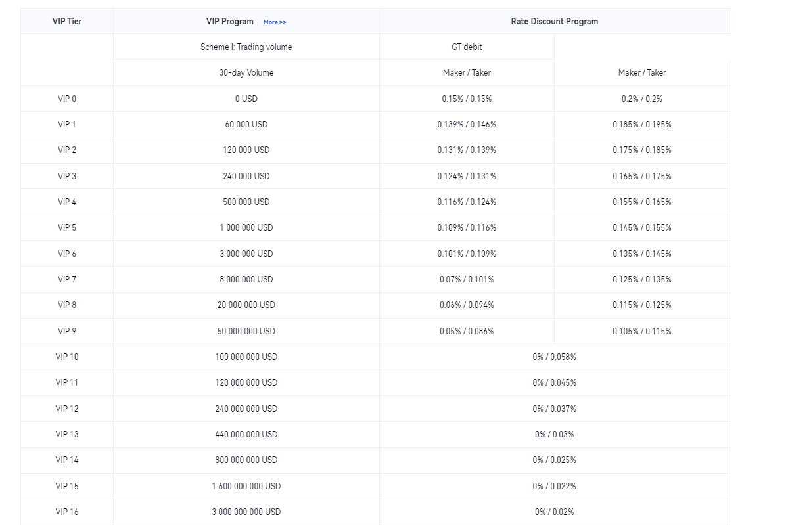Select the 500 000 USD volume cell

click(246, 202)
